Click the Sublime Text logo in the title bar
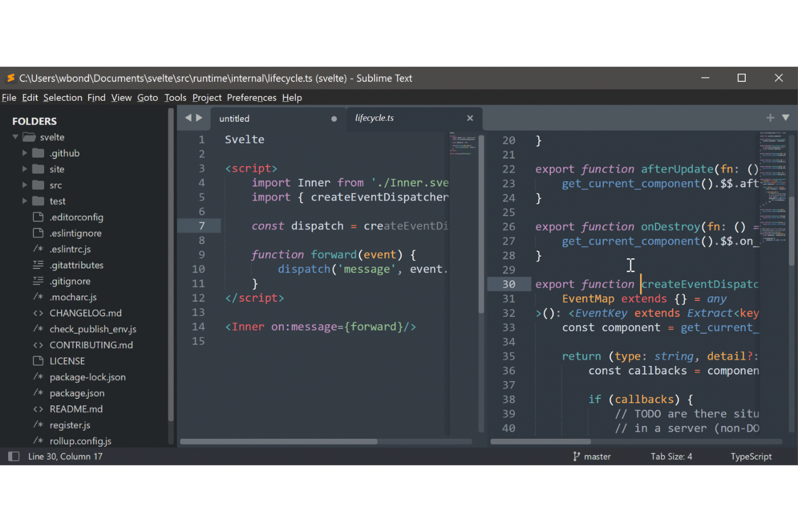Viewport: 798px width, 532px height. pyautogui.click(x=10, y=78)
